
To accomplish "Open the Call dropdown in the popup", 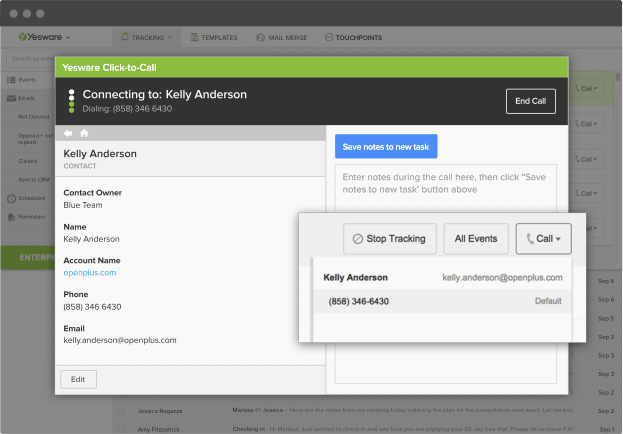I will point(543,239).
